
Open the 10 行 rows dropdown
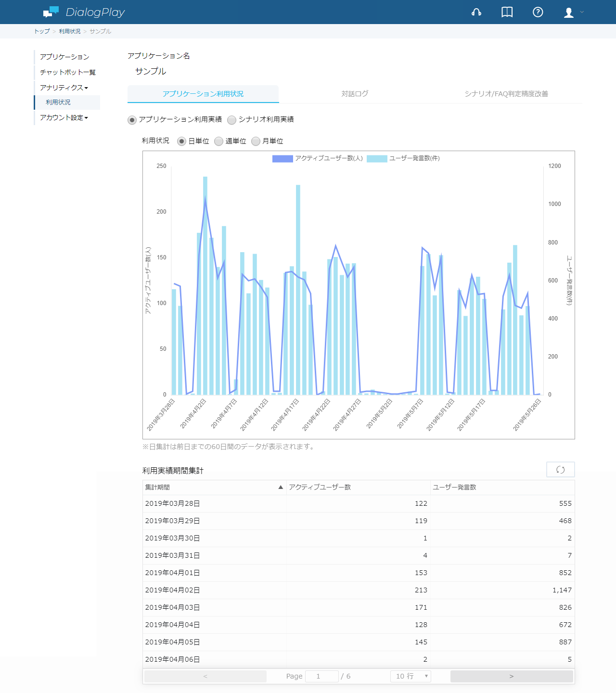point(411,676)
